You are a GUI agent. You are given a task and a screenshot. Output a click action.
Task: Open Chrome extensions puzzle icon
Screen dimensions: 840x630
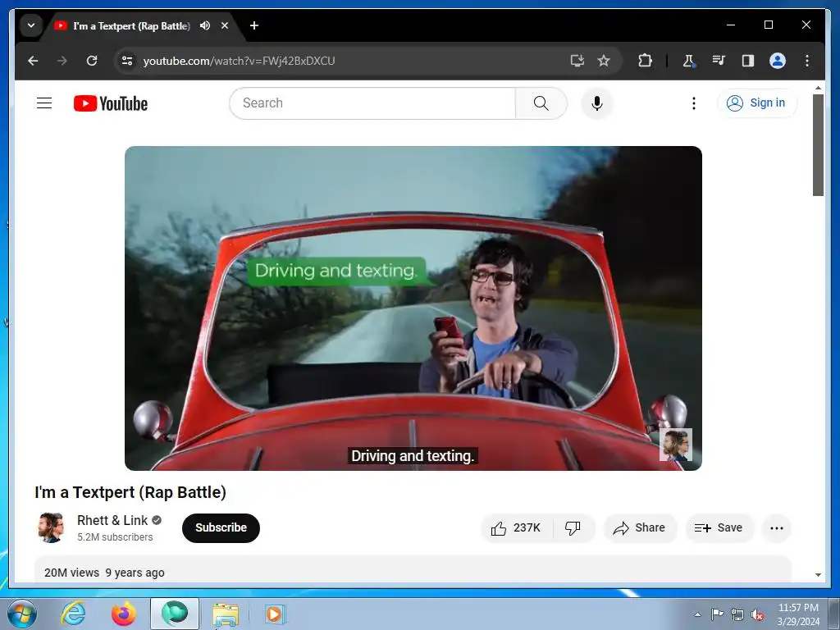click(645, 61)
